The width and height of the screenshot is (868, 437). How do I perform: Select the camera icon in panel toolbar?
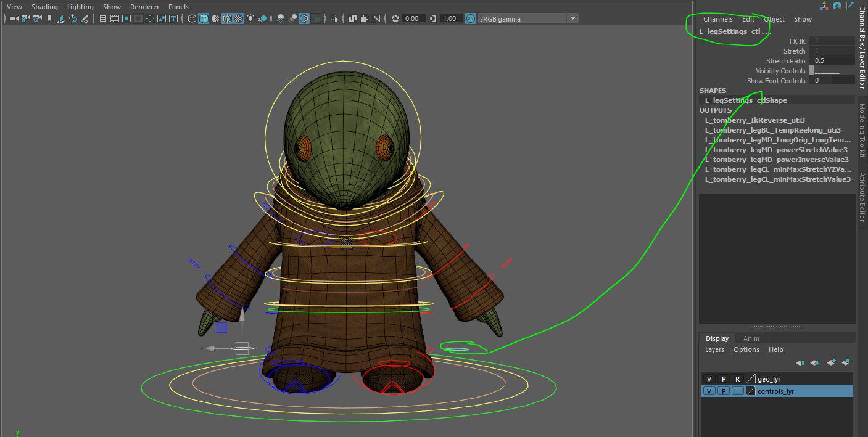[14, 18]
